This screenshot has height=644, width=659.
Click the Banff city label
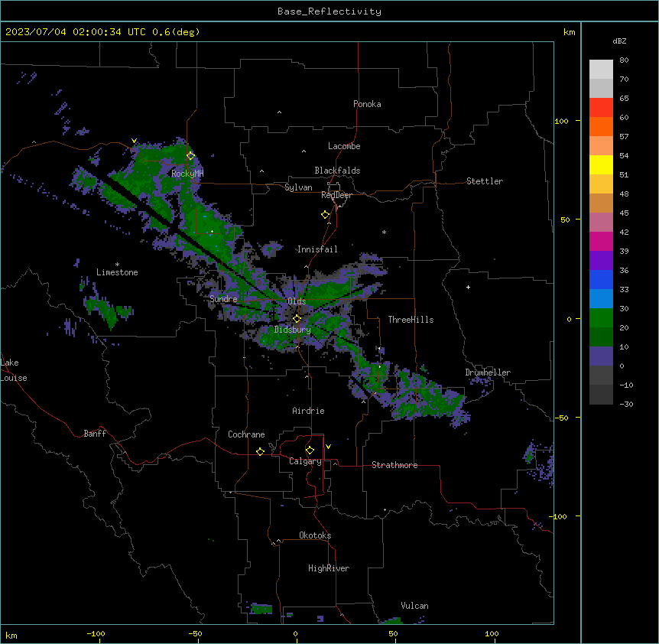click(95, 434)
